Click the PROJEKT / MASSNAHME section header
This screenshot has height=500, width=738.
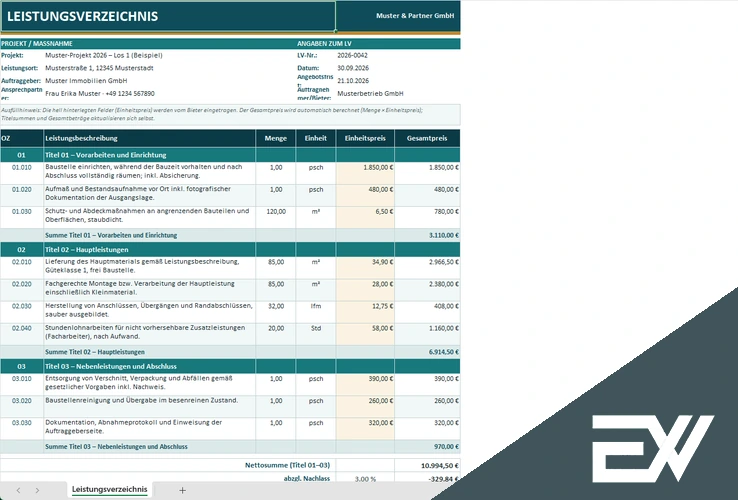37,43
